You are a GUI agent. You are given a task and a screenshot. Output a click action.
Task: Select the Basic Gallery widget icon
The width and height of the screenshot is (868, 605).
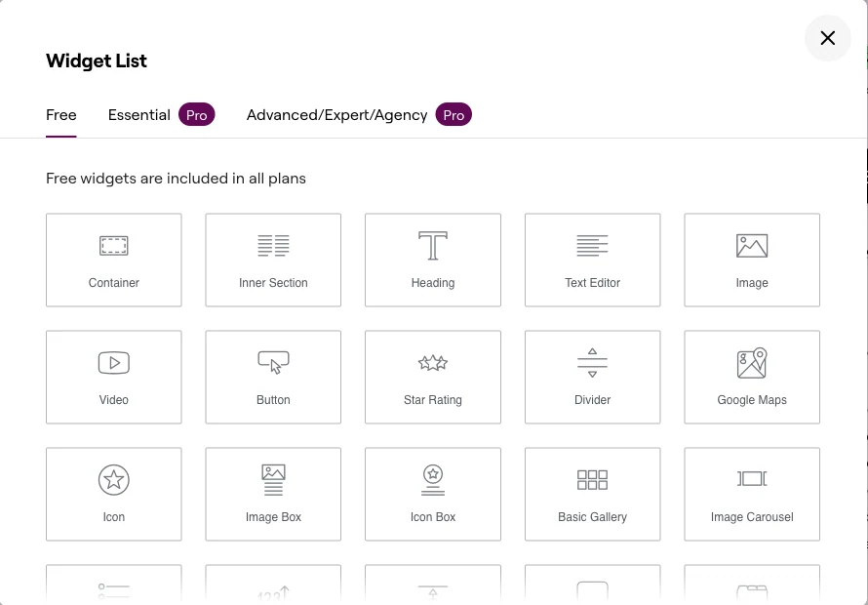tap(592, 480)
